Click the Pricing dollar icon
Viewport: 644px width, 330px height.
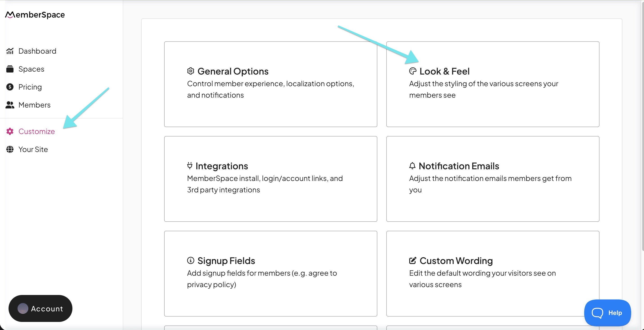coord(10,87)
